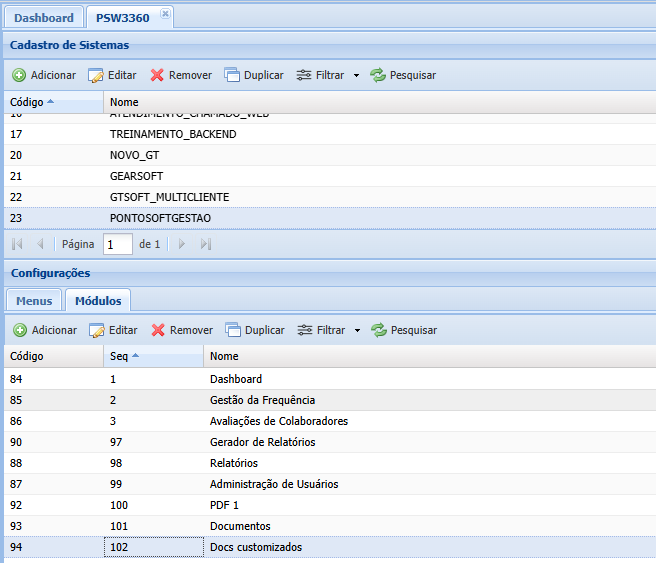The height and width of the screenshot is (563, 656).
Task: Click Duplicar label in Módulos toolbar
Action: tap(264, 330)
